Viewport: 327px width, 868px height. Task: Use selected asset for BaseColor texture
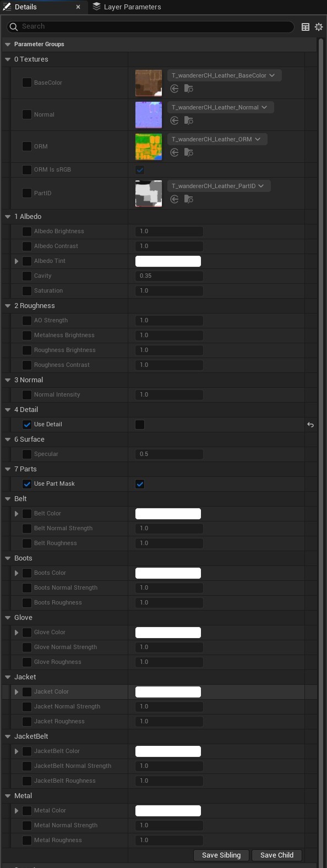click(175, 89)
